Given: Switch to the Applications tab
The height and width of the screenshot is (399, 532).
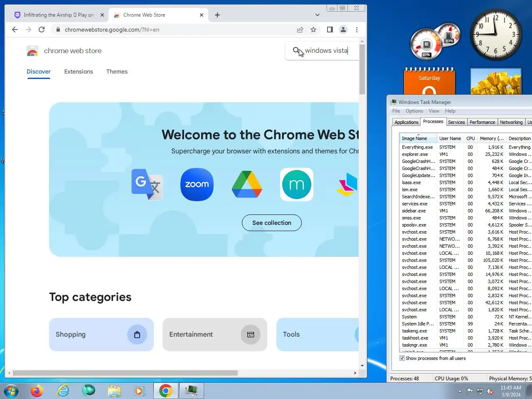Looking at the screenshot, I should pos(406,122).
